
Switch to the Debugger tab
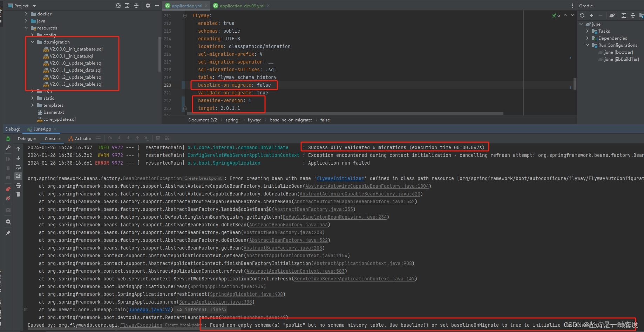coord(27,139)
